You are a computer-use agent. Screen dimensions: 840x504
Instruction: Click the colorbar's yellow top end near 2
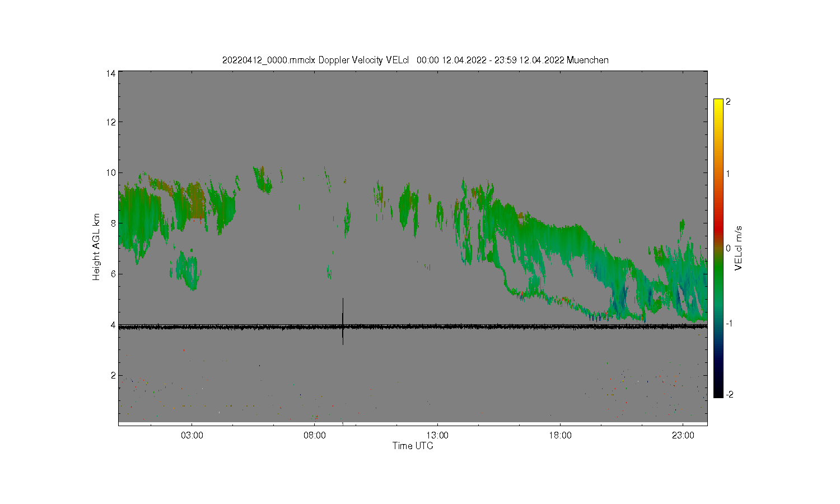click(718, 102)
